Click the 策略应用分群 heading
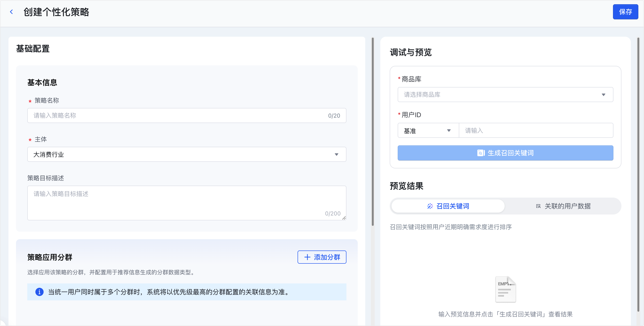The height and width of the screenshot is (326, 644). 50,257
